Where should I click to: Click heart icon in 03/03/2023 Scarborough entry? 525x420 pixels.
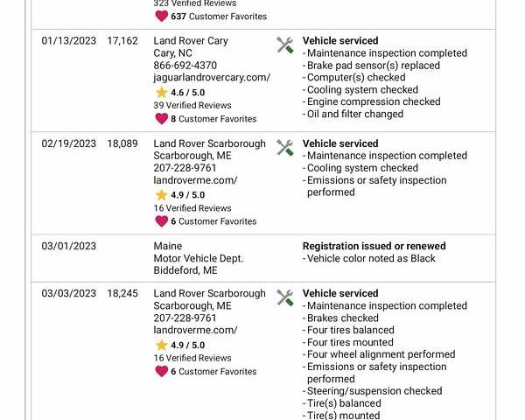161,371
